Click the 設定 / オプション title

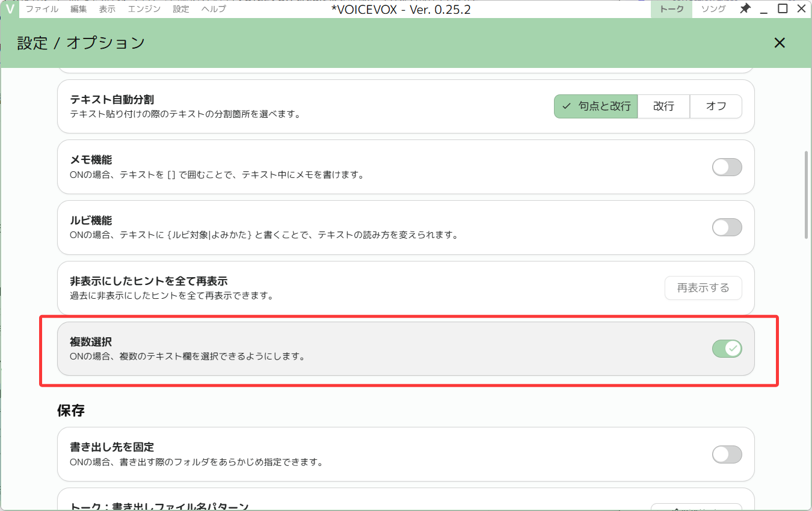81,43
